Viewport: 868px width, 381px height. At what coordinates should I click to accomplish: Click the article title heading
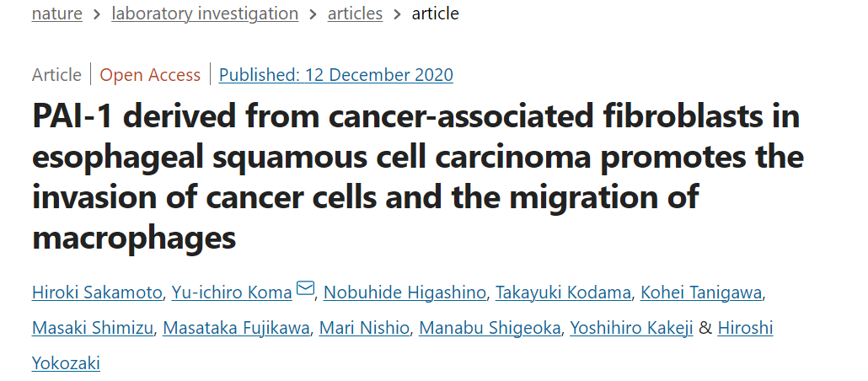point(418,177)
